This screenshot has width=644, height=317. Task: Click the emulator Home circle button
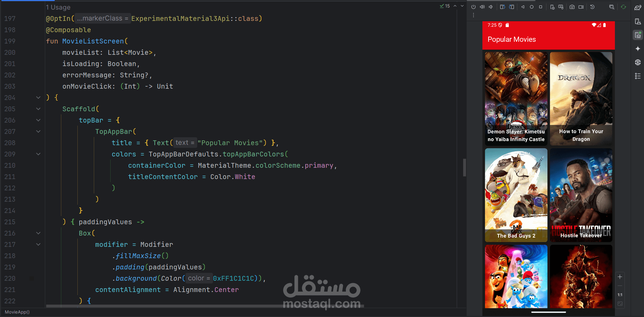[532, 7]
